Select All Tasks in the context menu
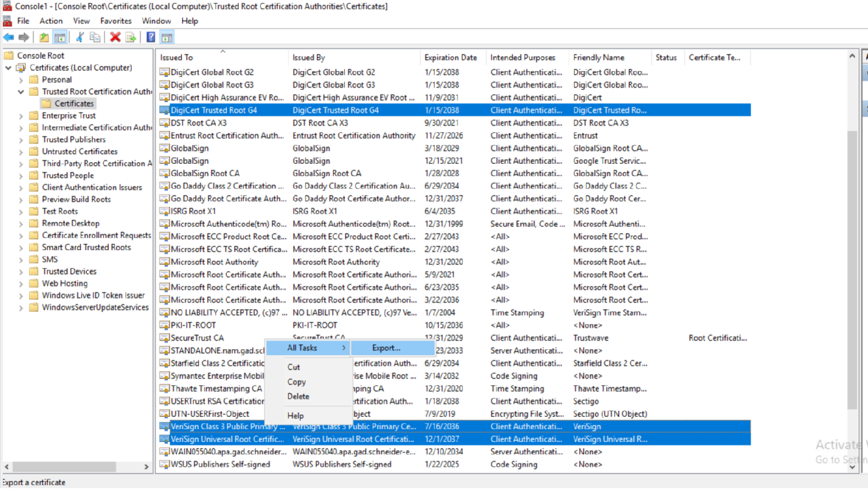The width and height of the screenshot is (868, 491). pos(308,348)
